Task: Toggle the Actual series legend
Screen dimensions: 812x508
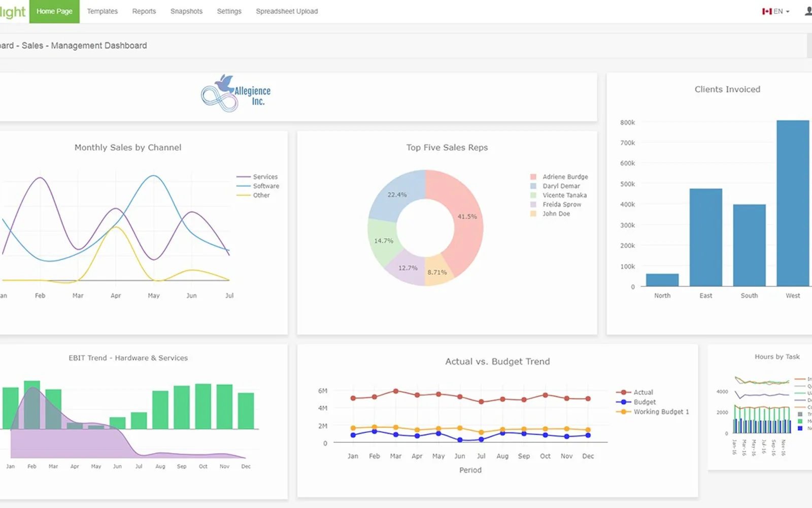Action: coord(635,392)
